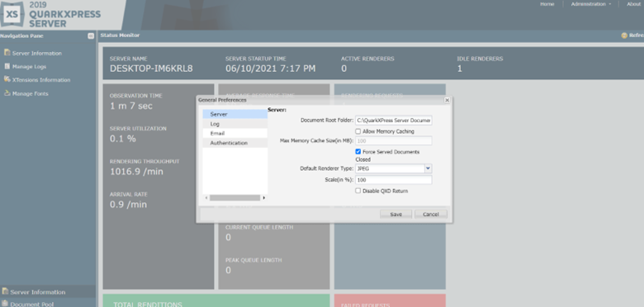Click the Refresh icon in Status Monitor
644x307 pixels.
pos(624,35)
